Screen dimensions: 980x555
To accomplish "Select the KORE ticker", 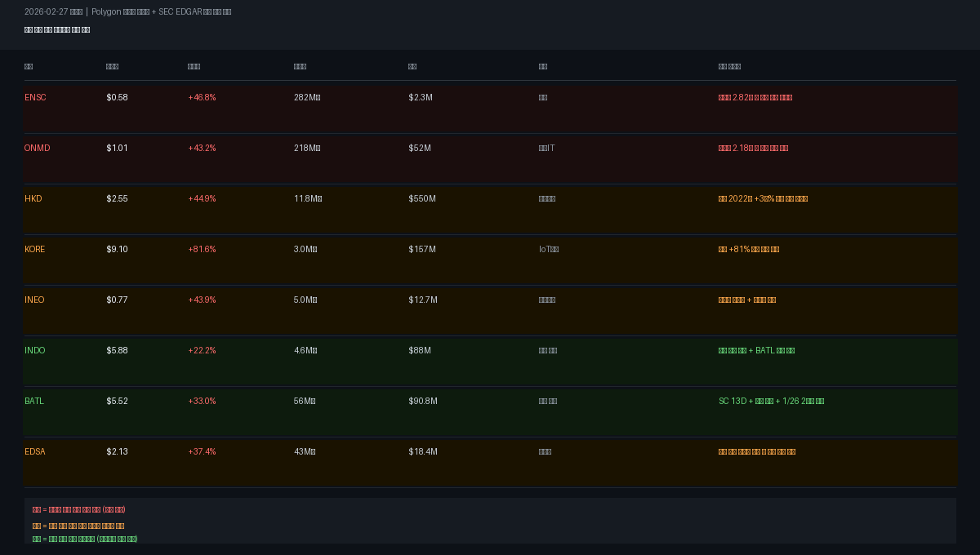I will (x=35, y=249).
